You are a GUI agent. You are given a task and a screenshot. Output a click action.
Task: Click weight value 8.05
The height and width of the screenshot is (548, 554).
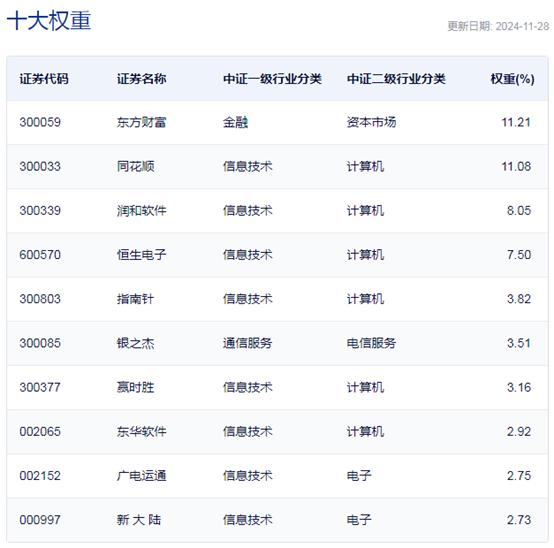[x=519, y=211]
